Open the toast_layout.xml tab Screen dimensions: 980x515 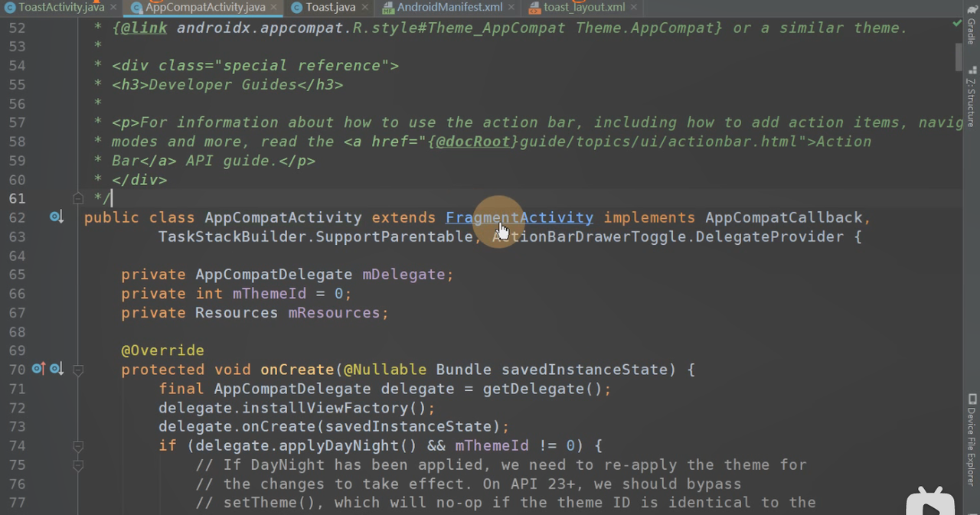584,7
